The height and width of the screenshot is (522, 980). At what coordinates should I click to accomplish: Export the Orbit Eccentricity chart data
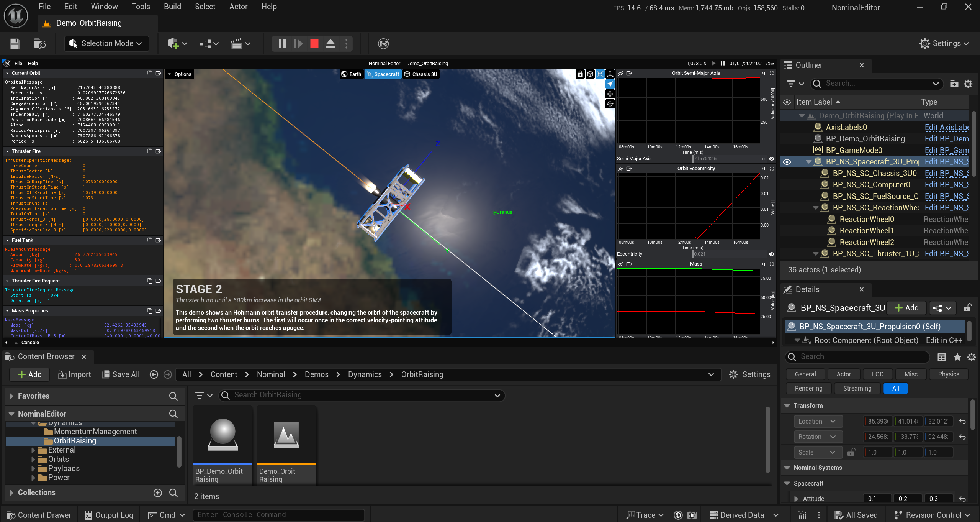tap(629, 169)
